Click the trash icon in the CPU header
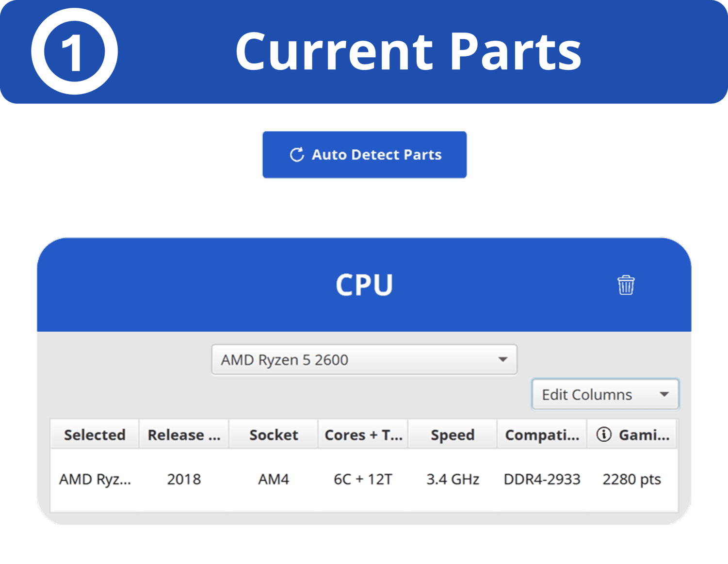Screen dimensions: 728x564 tap(626, 285)
